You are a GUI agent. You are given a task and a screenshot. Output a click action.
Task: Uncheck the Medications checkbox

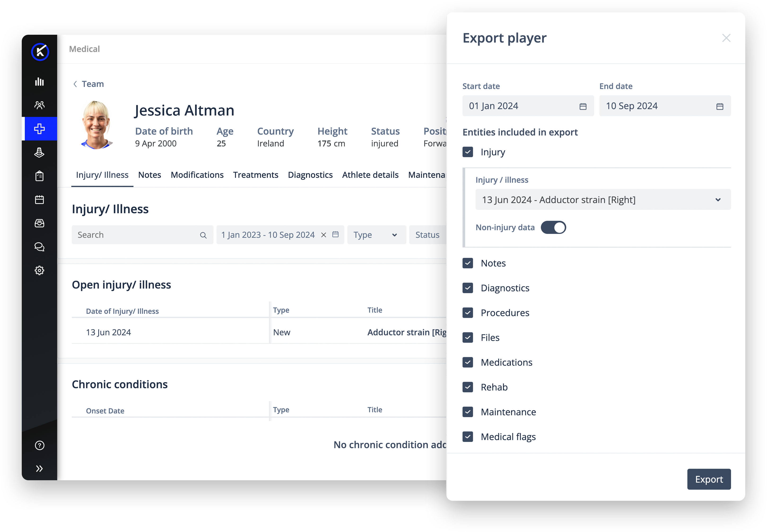(467, 362)
